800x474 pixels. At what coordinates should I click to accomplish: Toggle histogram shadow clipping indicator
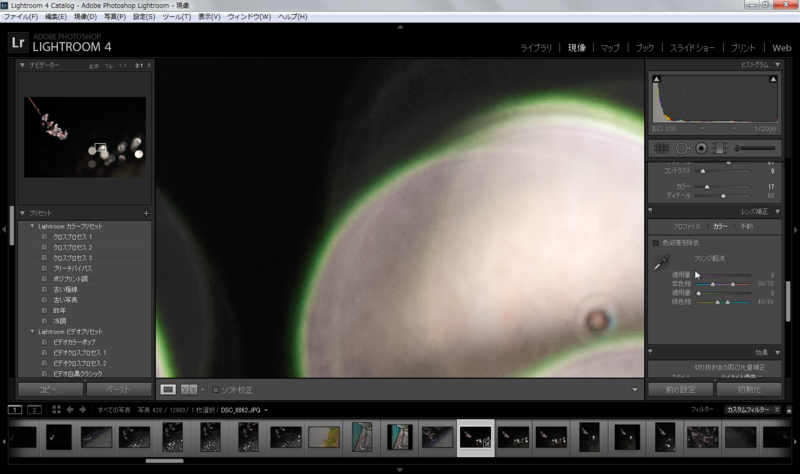tap(657, 79)
